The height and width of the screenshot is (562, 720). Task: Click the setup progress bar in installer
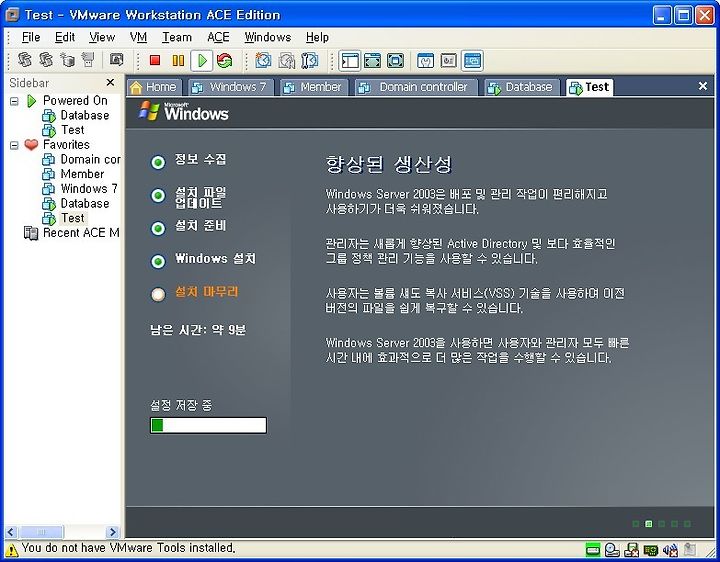(x=208, y=425)
